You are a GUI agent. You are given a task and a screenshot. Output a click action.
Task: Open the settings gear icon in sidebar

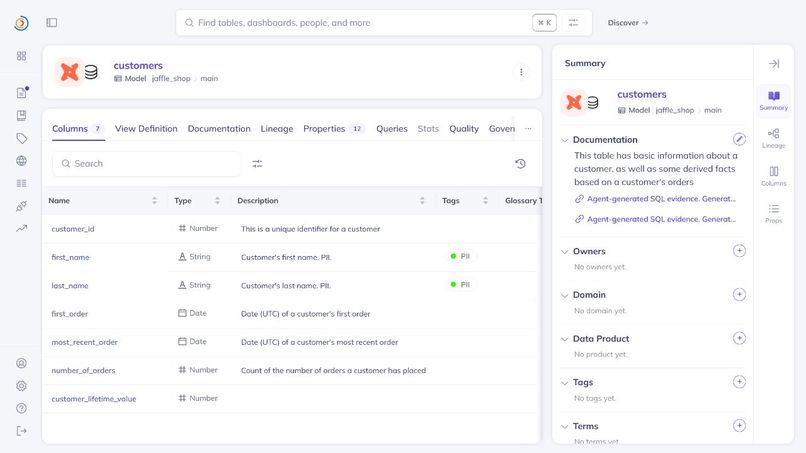[x=21, y=386]
